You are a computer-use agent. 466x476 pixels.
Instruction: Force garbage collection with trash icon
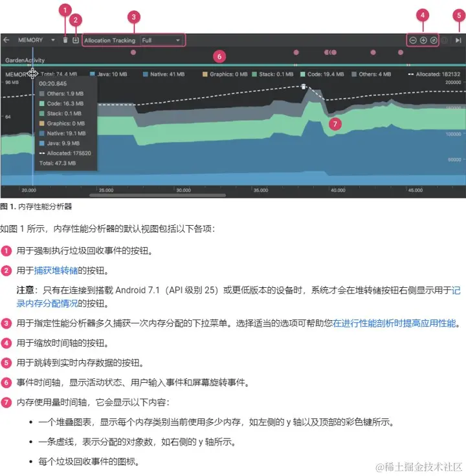(65, 40)
